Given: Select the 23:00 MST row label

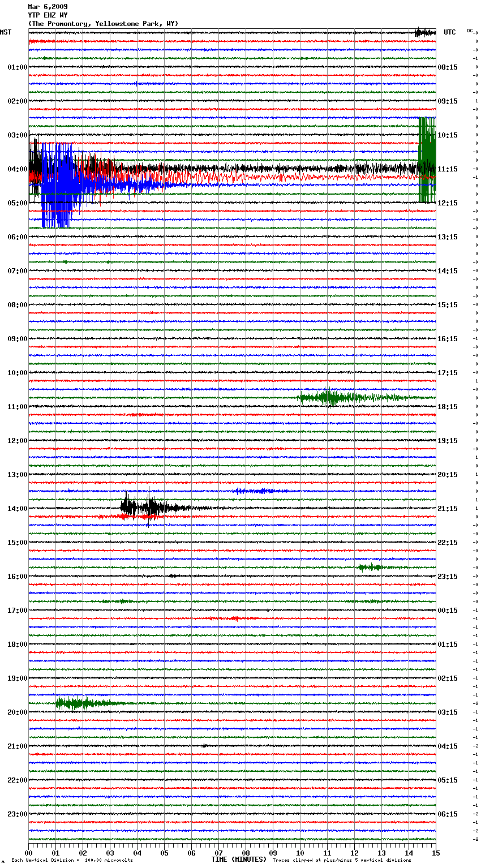Looking at the screenshot, I should coord(17,814).
